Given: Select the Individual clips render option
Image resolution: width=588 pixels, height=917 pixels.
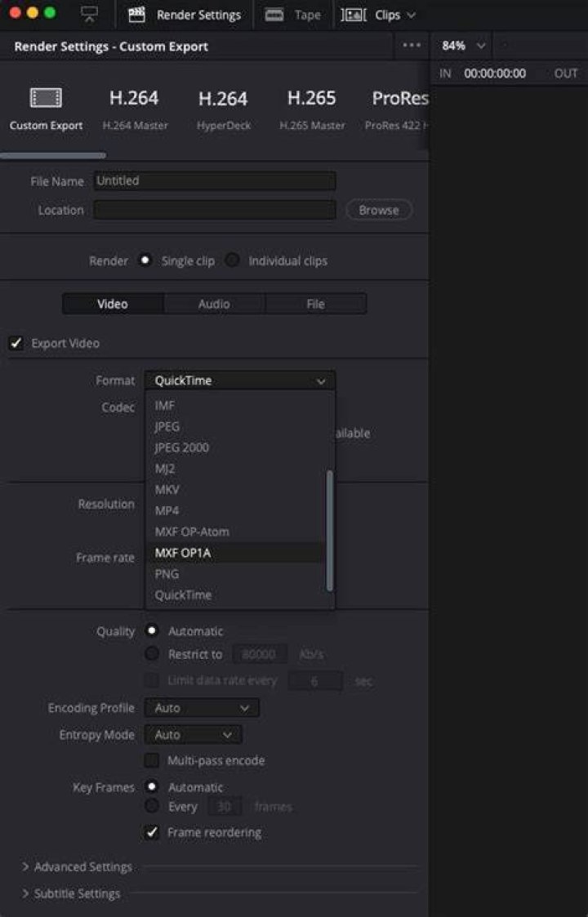Looking at the screenshot, I should pyautogui.click(x=232, y=260).
